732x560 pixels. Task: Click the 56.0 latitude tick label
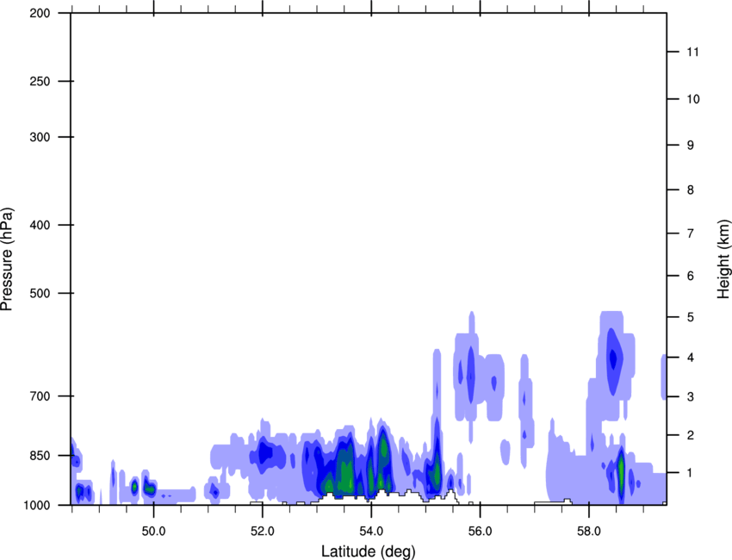[480, 532]
